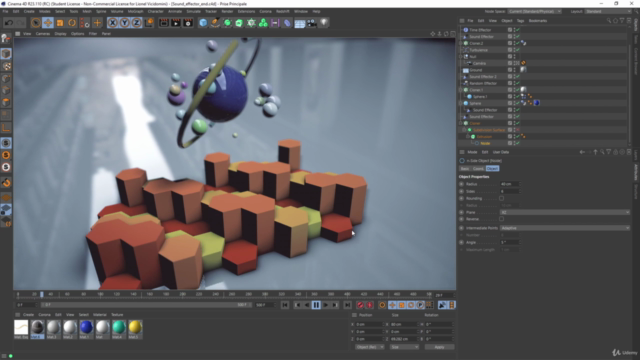Collapse the Subdivision Surface node
This screenshot has height=360, width=640.
tap(464, 130)
